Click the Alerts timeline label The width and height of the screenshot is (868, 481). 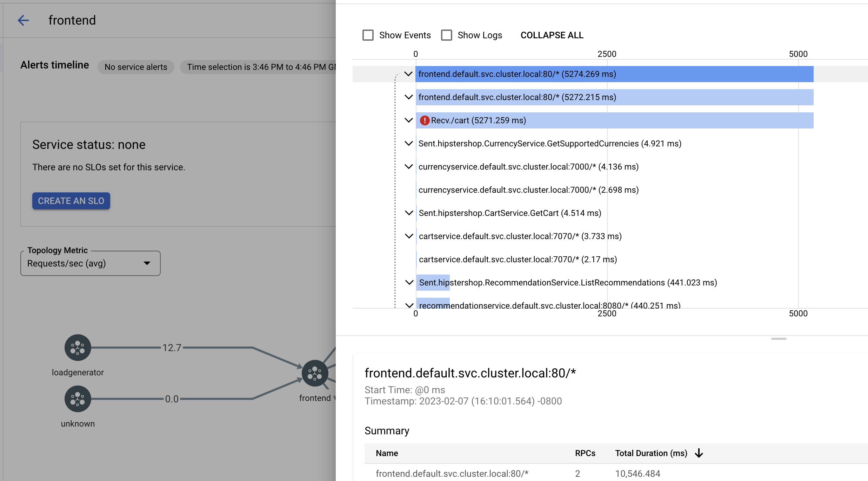(x=54, y=64)
